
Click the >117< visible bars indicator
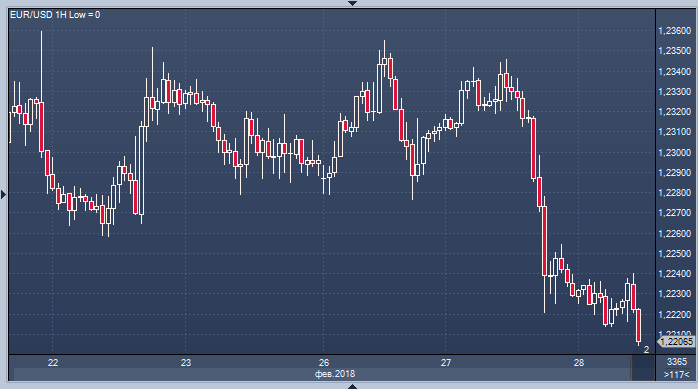click(x=677, y=375)
